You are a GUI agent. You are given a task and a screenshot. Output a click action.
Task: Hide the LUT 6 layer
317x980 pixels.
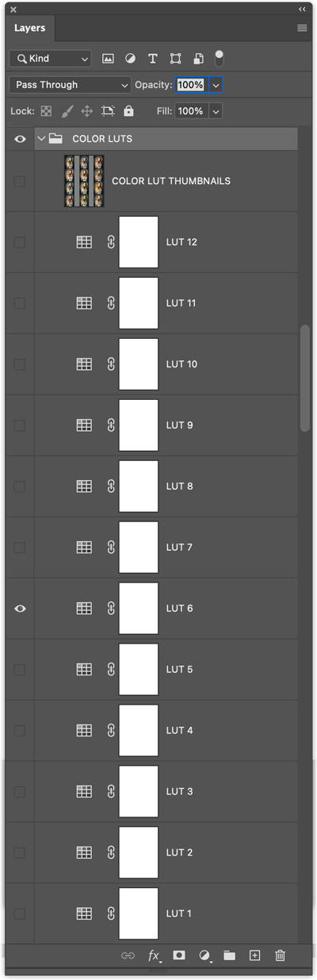pyautogui.click(x=20, y=609)
